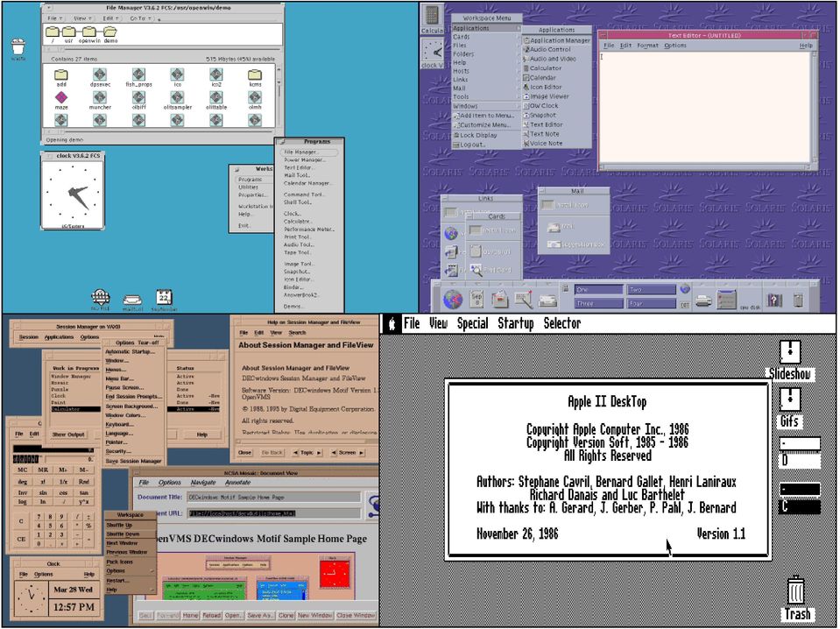Click the Home button in Mosaic
Viewport: 840px width, 629px height.
tap(190, 616)
